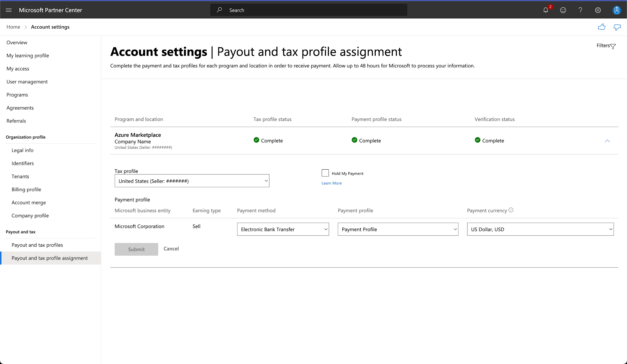Image resolution: width=627 pixels, height=364 pixels.
Task: Click the thumbs up icon
Action: pyautogui.click(x=602, y=27)
